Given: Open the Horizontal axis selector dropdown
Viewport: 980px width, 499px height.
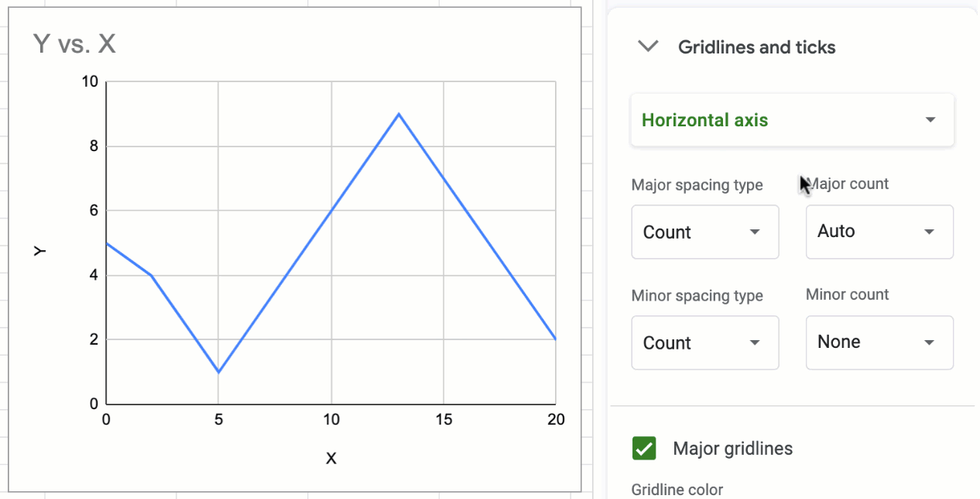Looking at the screenshot, I should pyautogui.click(x=792, y=120).
